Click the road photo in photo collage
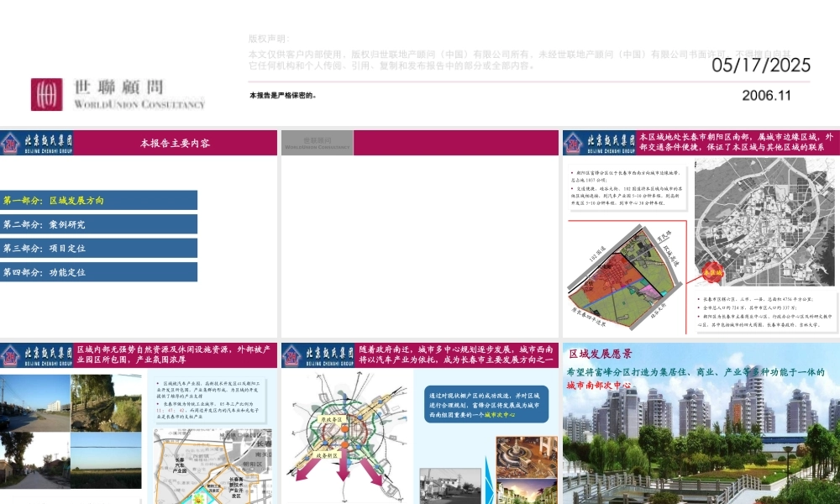Viewport: 840px width, 504px height. point(34,402)
